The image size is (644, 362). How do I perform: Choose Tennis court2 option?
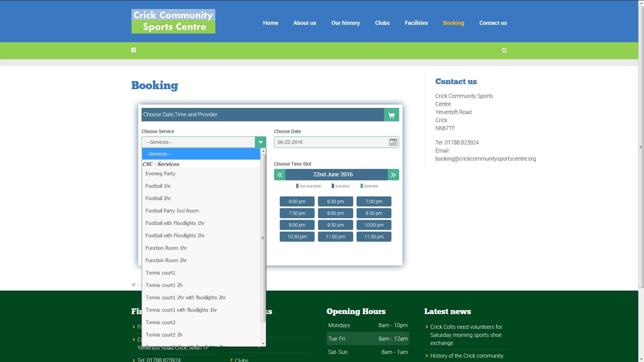[x=201, y=322]
